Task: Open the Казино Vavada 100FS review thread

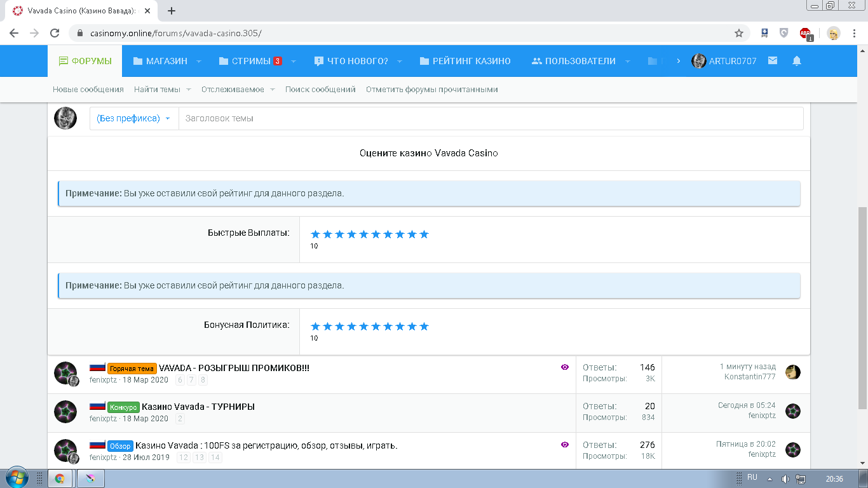Action: tap(266, 445)
